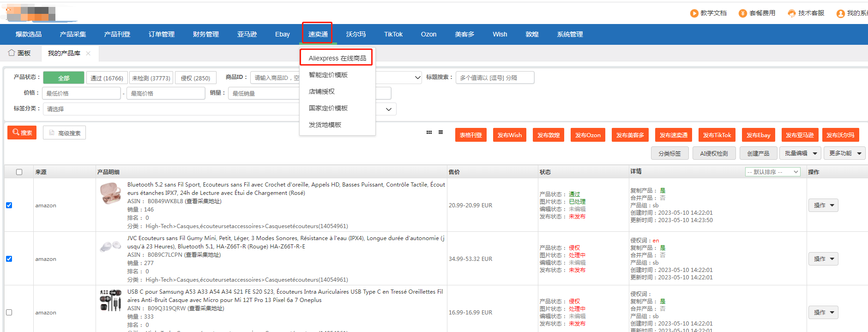Click the grid view icon
The image size is (868, 332).
(429, 133)
